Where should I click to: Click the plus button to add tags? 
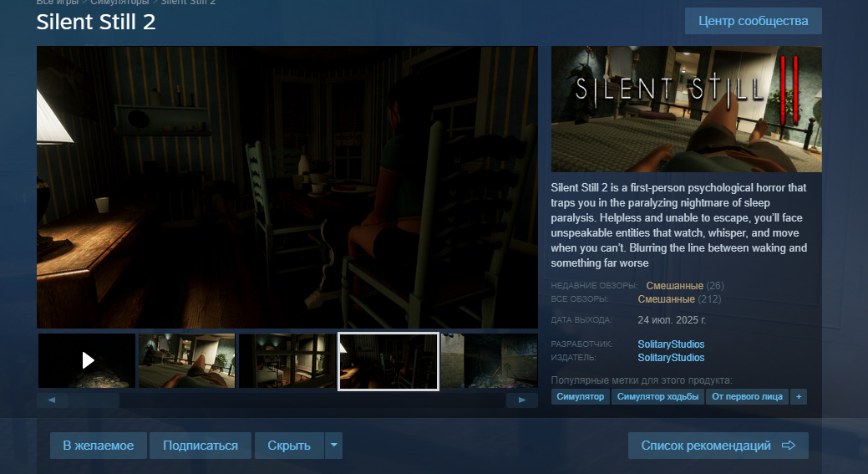799,396
